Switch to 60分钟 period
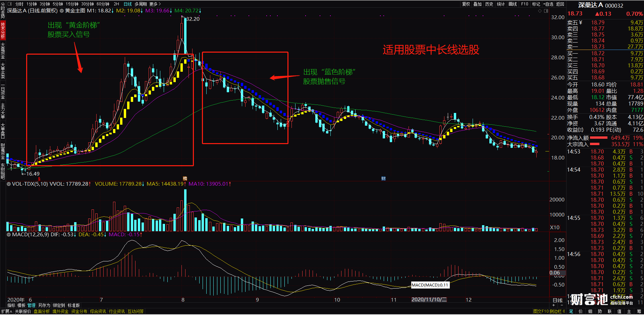644x315 pixels. [103, 4]
